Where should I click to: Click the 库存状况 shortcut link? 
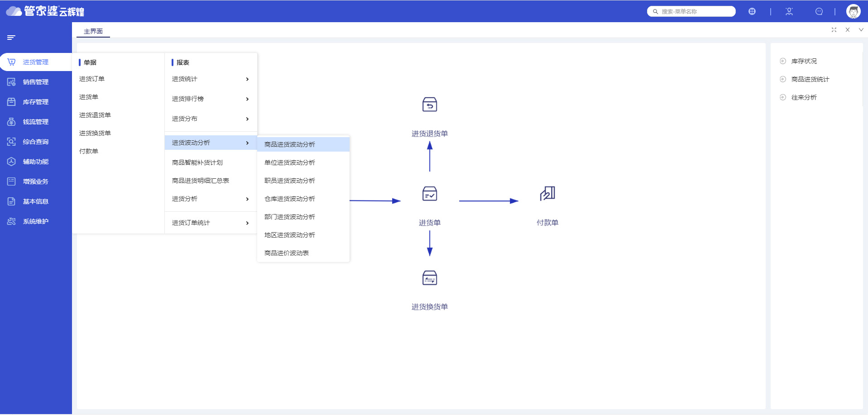[x=804, y=61]
